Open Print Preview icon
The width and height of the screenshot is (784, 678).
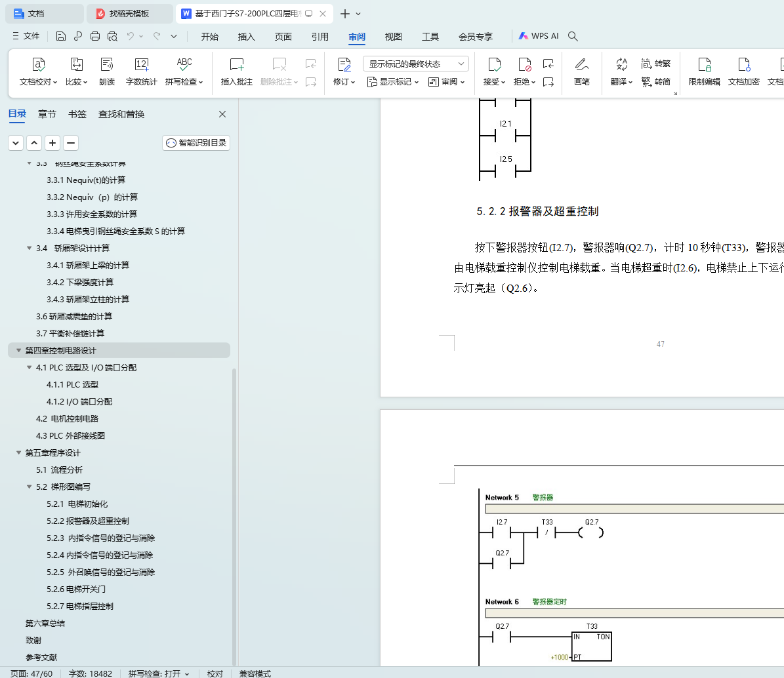[112, 36]
